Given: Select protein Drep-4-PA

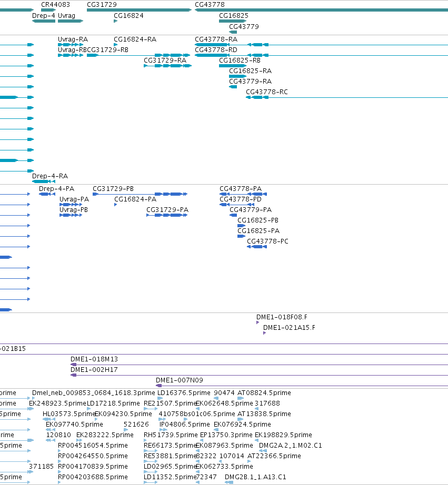Looking at the screenshot, I should coord(57,189).
